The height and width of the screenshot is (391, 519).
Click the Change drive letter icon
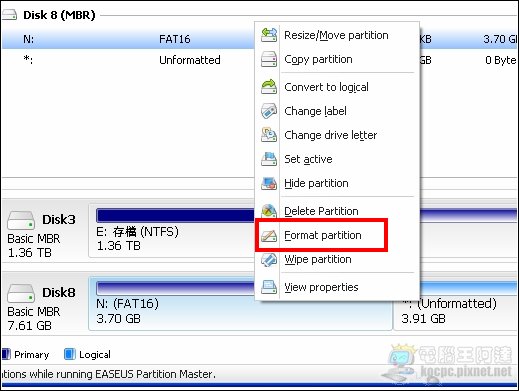pos(269,135)
